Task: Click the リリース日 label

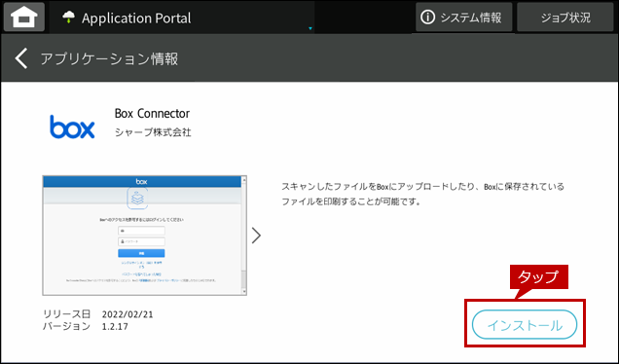Action: coord(67,314)
